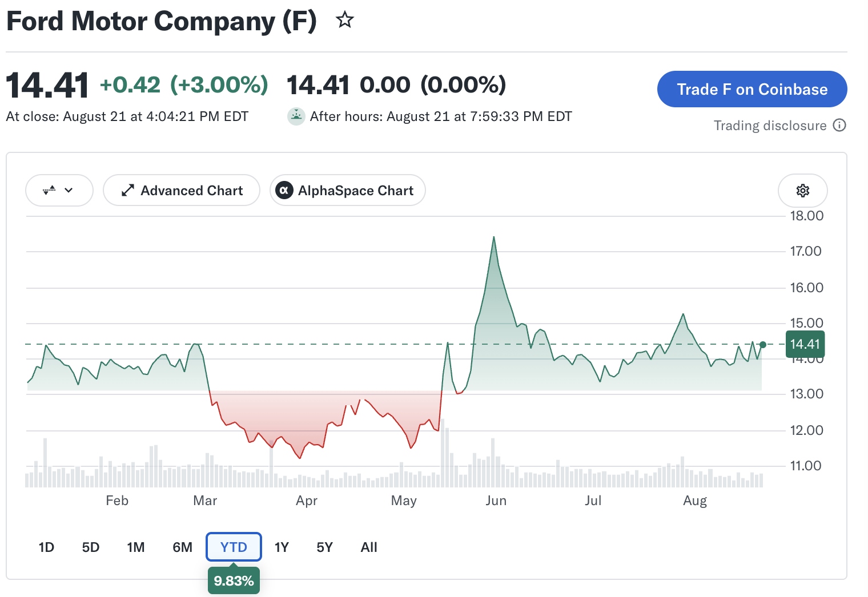Image resolution: width=868 pixels, height=597 pixels.
Task: Click the Jun label on chart axis
Action: click(496, 501)
